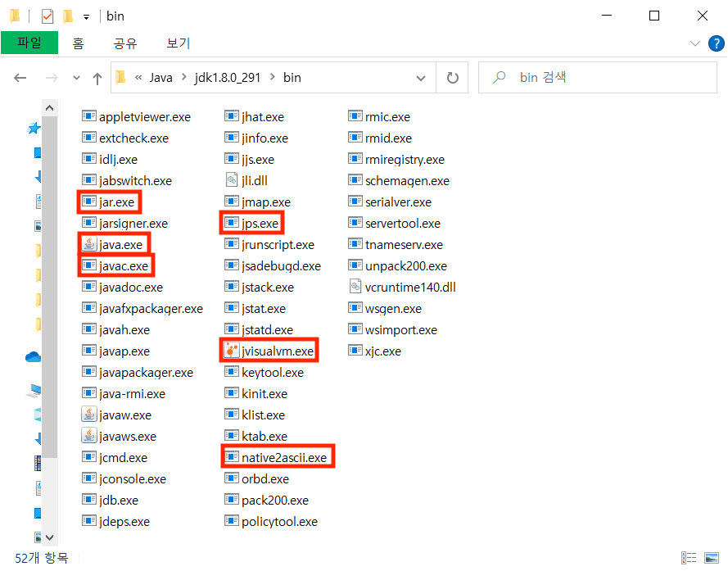Viewport: 728px width, 571px height.
Task: Open the Help question mark
Action: coord(716,43)
